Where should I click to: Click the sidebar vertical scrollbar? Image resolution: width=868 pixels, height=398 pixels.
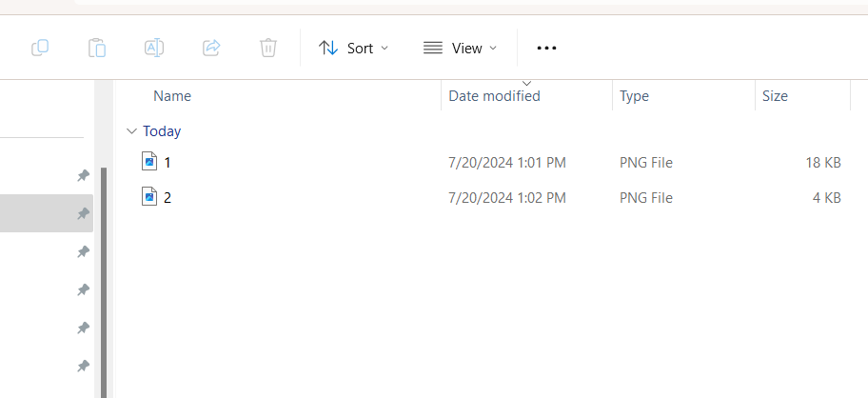[104, 282]
